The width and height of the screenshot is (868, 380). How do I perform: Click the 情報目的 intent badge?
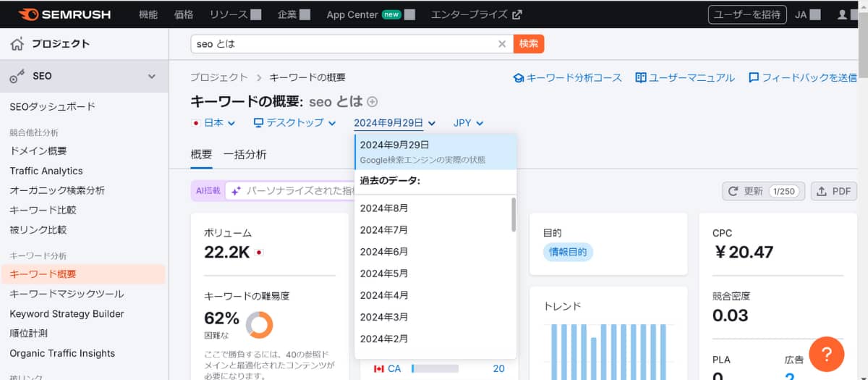click(x=568, y=252)
